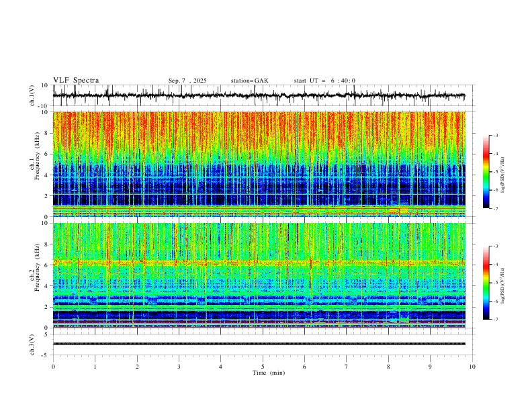The width and height of the screenshot is (532, 411).
Task: Click the "ch.1 Frequency (kHz)" axis label
Action: pyautogui.click(x=35, y=156)
